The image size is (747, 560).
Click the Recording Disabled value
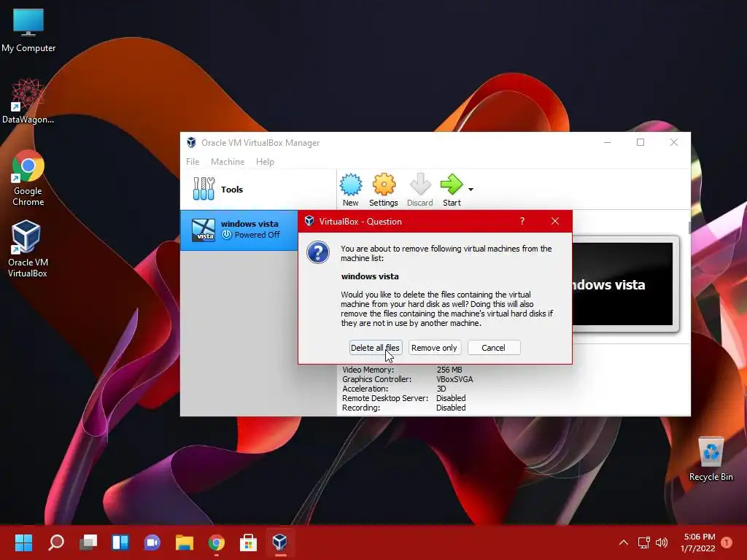click(x=451, y=408)
